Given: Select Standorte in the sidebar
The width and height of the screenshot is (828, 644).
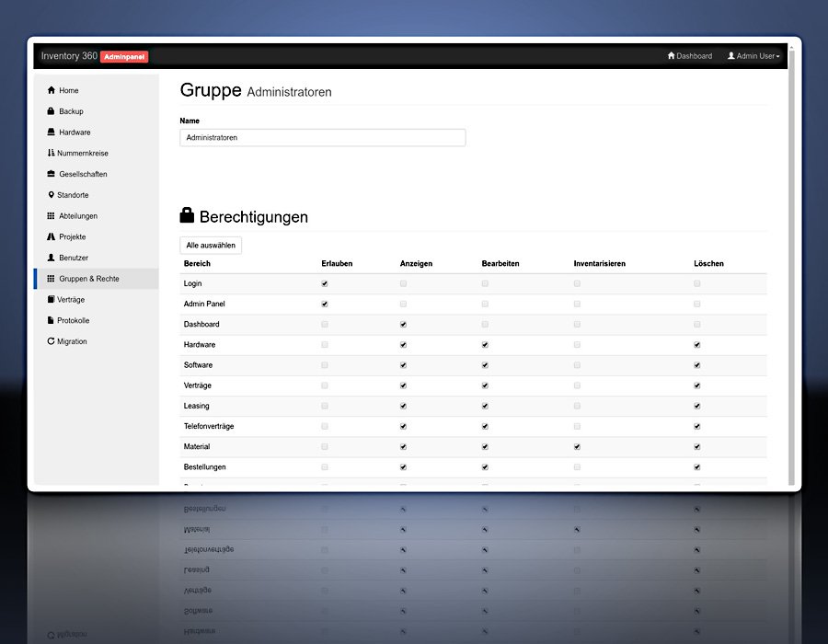Looking at the screenshot, I should coord(96,195).
